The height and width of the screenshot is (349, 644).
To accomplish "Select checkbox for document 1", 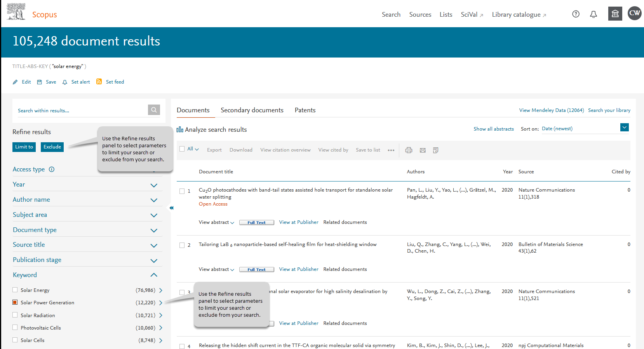I will [x=182, y=191].
